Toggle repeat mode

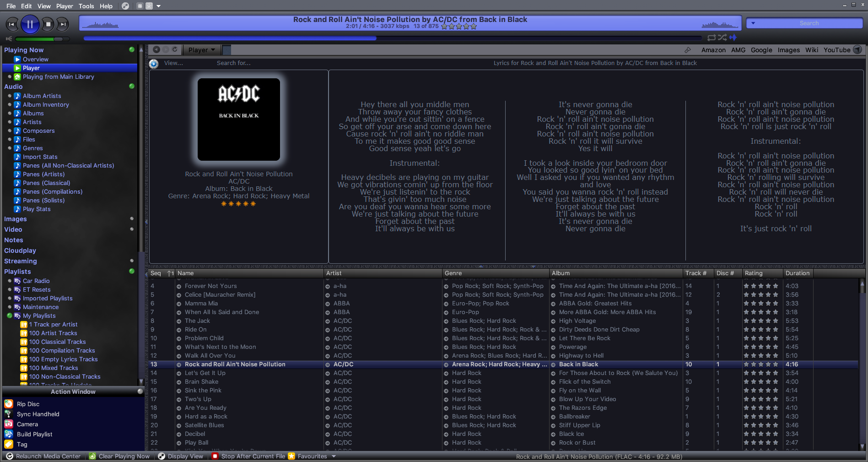tap(712, 38)
